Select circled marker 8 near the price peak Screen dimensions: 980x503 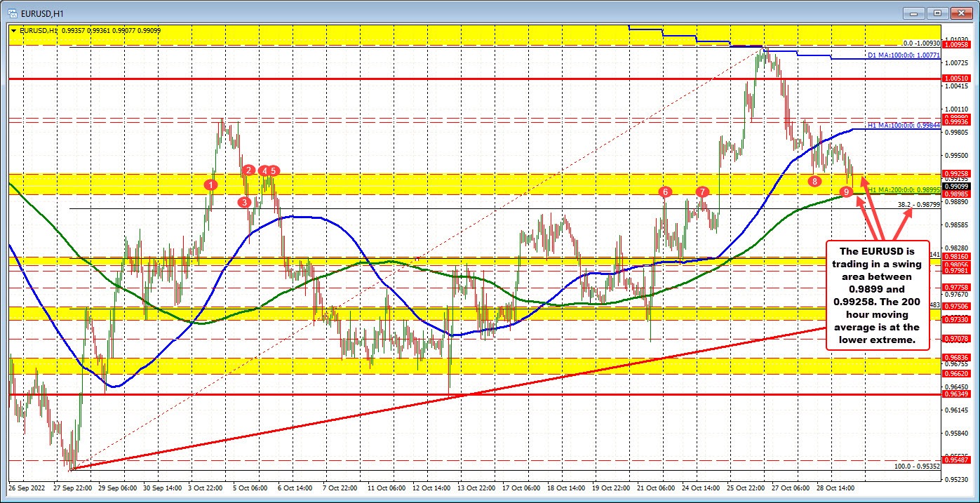814,181
